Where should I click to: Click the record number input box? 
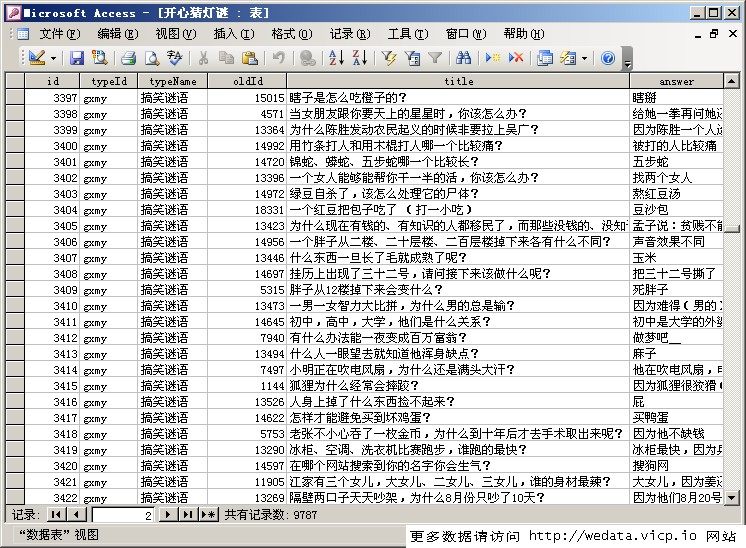(x=123, y=515)
